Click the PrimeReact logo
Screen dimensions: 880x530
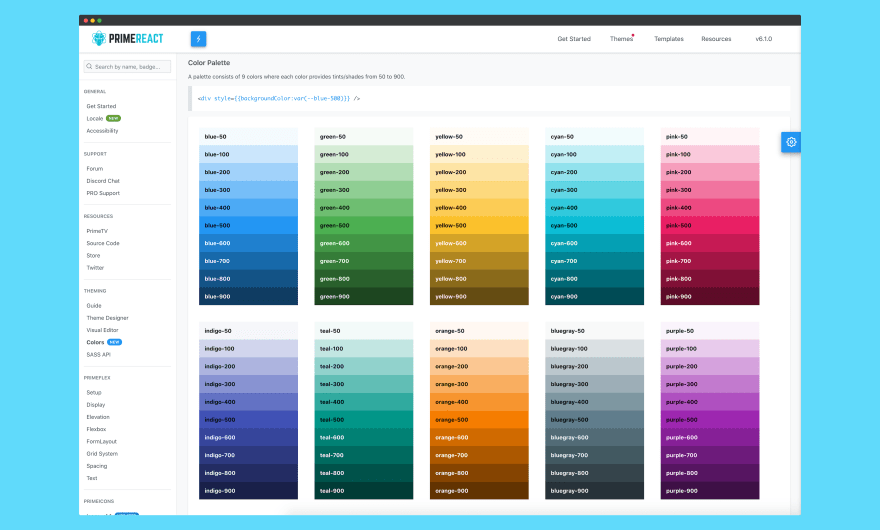coord(127,38)
